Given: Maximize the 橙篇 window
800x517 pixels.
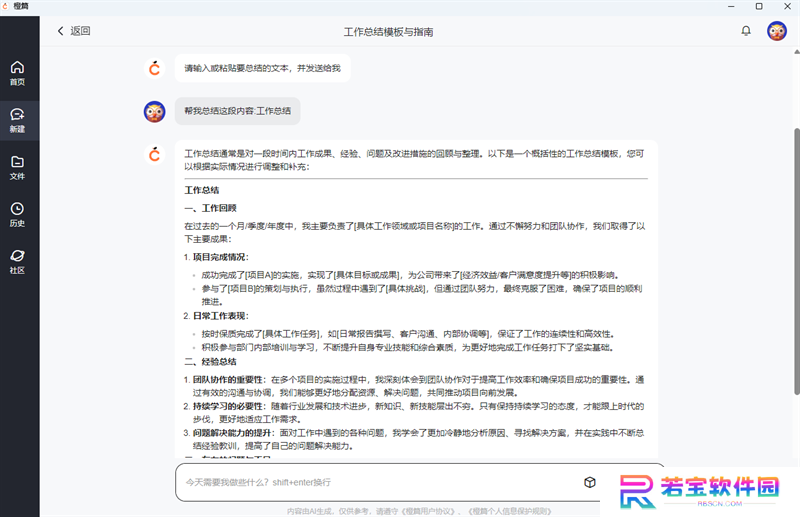Looking at the screenshot, I should pyautogui.click(x=759, y=6).
